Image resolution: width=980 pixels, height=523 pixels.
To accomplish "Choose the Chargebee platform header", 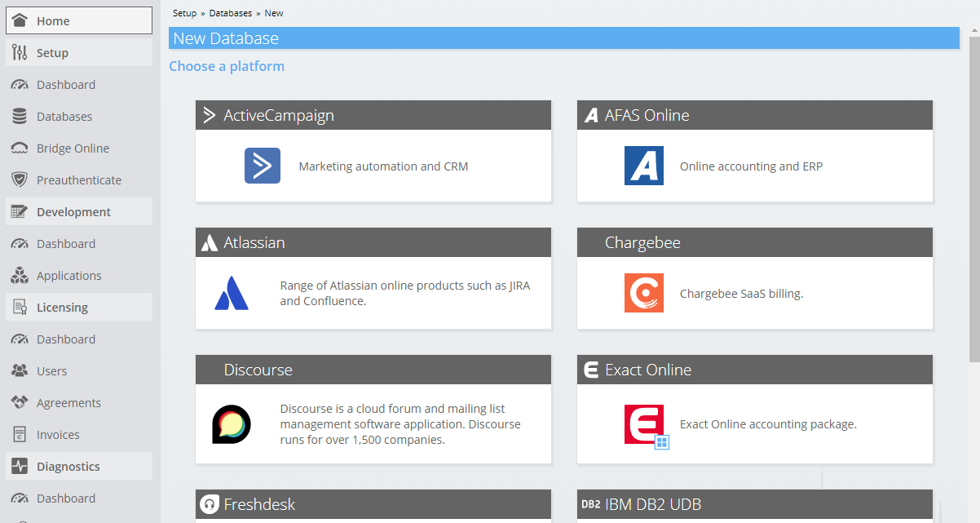I will (x=755, y=242).
